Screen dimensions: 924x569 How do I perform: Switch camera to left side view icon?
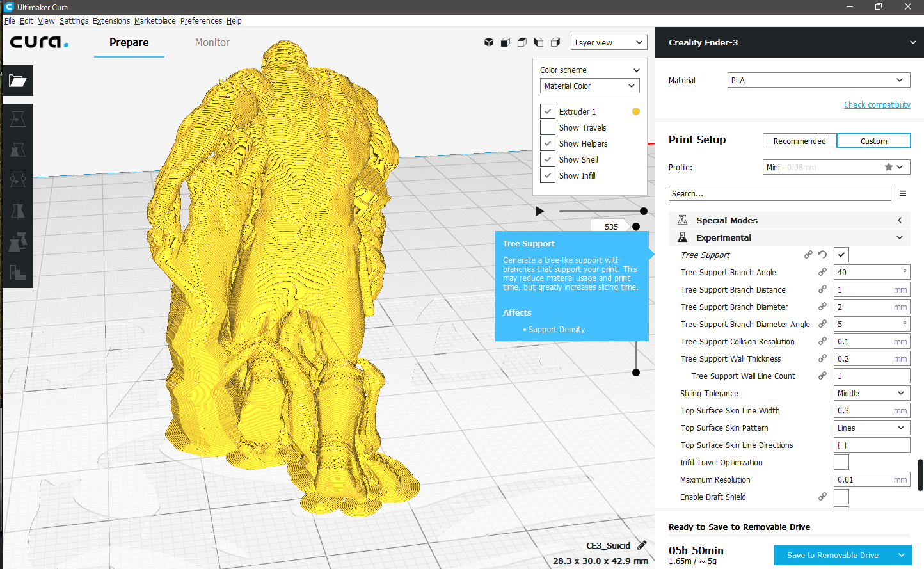[539, 42]
